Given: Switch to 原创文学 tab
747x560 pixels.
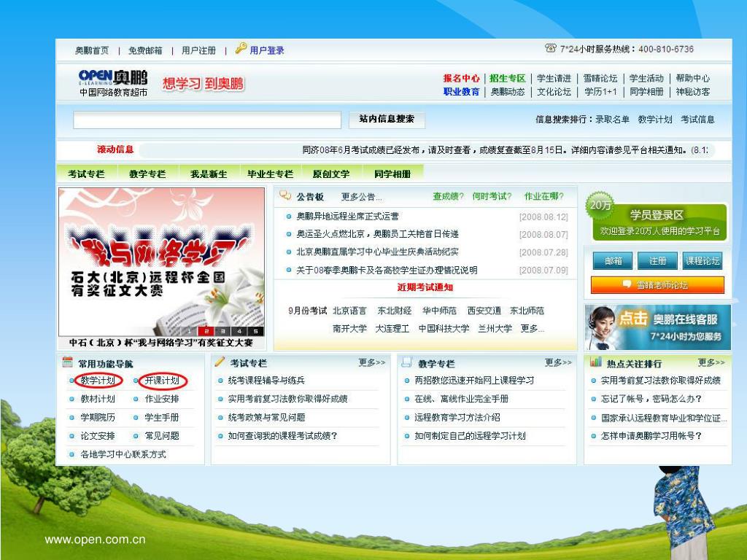Looking at the screenshot, I should pos(331,174).
